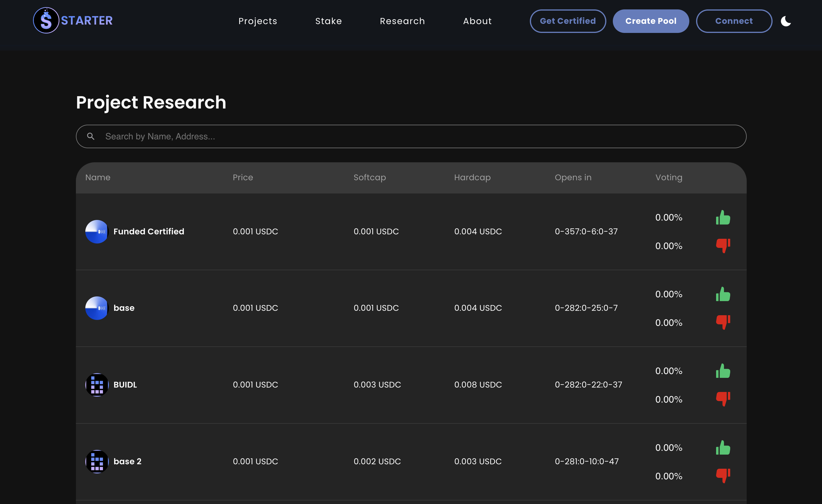The width and height of the screenshot is (822, 504).
Task: Go to the Stake page
Action: [x=328, y=21]
